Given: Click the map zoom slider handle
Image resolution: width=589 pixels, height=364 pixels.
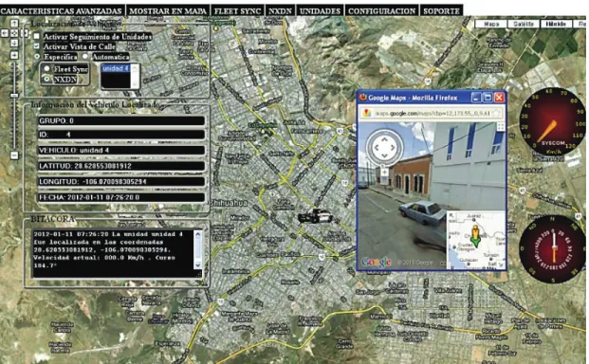Looking at the screenshot, I should (x=14, y=96).
